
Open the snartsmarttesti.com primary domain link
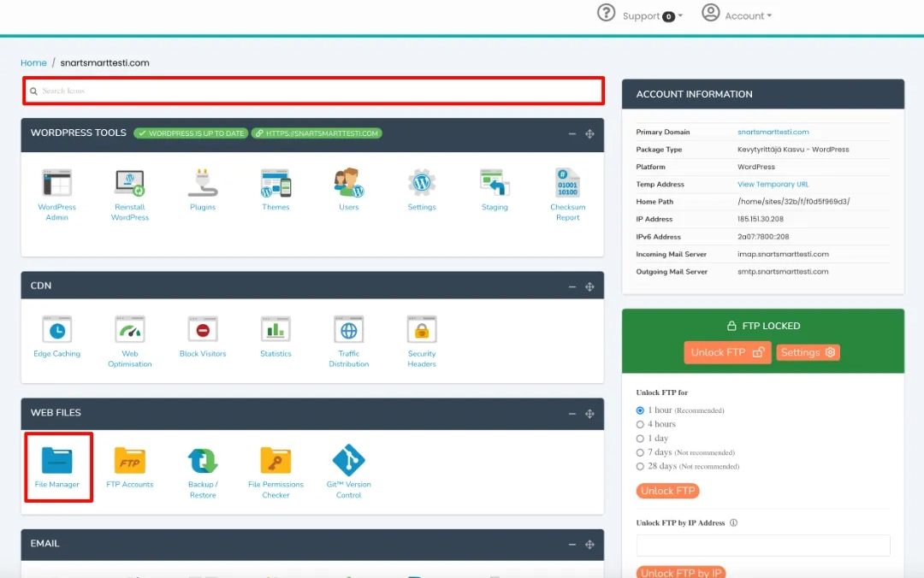[x=773, y=132]
